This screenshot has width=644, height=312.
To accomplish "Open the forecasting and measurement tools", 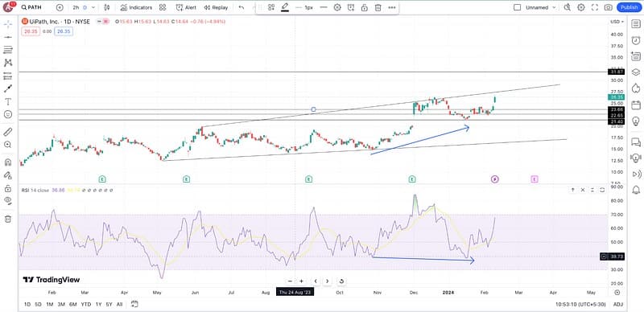I will [x=8, y=76].
